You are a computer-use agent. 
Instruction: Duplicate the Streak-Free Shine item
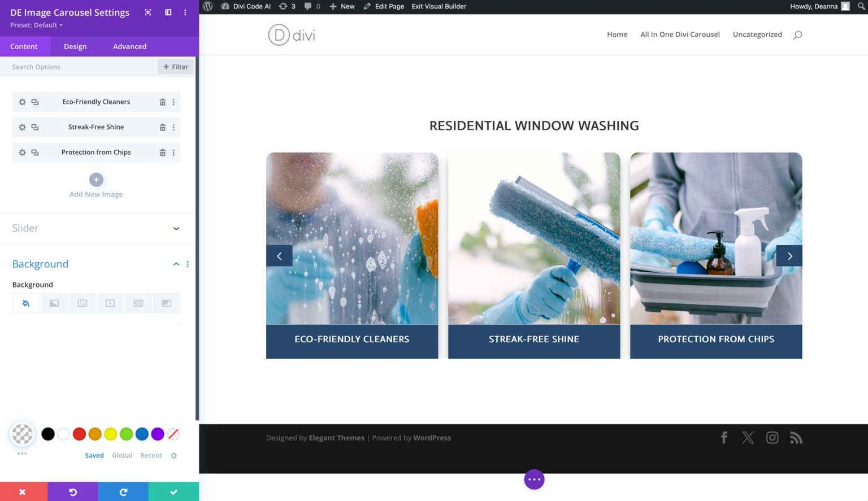click(34, 127)
